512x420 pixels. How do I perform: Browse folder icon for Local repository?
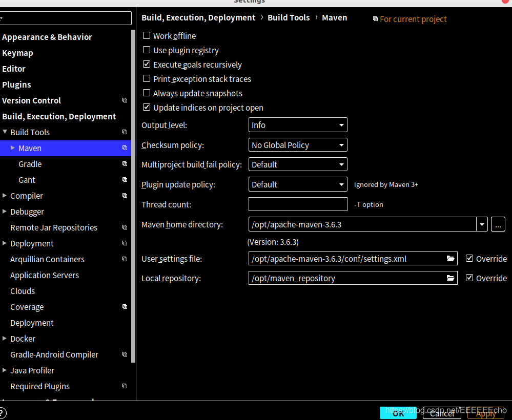pyautogui.click(x=450, y=278)
